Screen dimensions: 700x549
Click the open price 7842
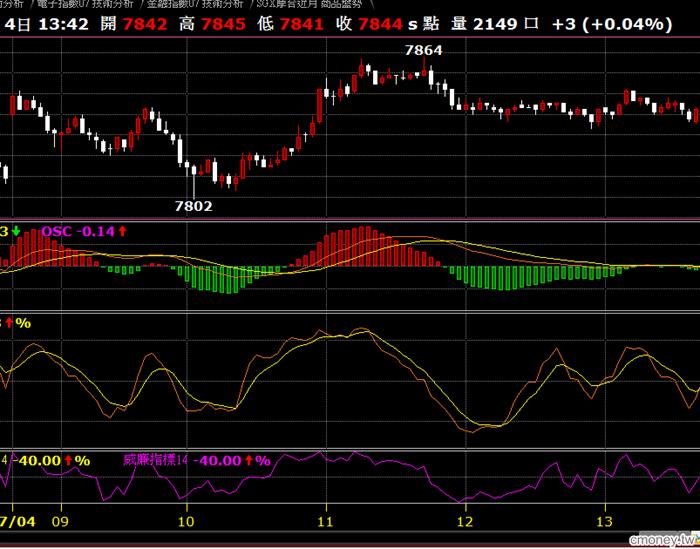145,24
